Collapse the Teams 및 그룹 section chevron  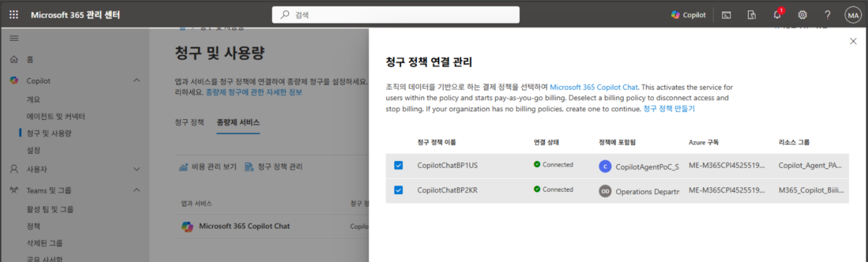pos(137,190)
